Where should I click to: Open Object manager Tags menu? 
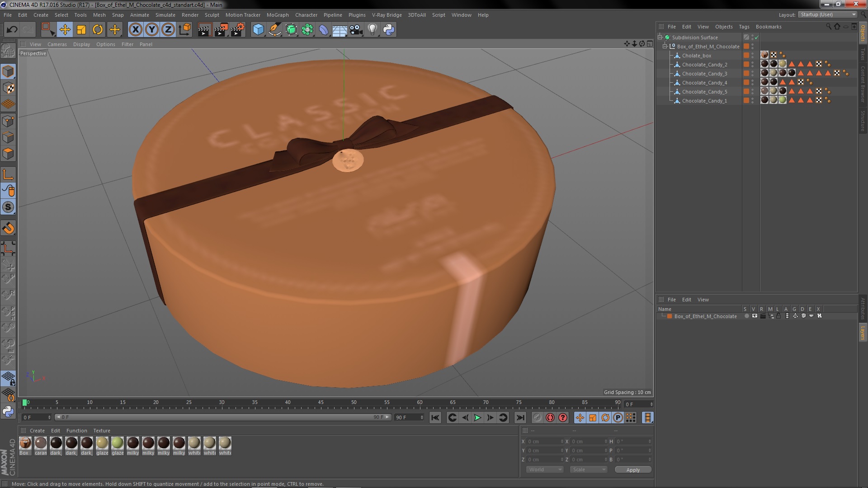click(x=744, y=27)
